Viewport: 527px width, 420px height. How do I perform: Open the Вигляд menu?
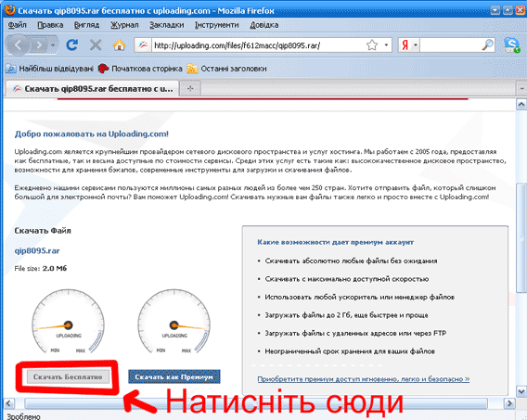(x=86, y=25)
